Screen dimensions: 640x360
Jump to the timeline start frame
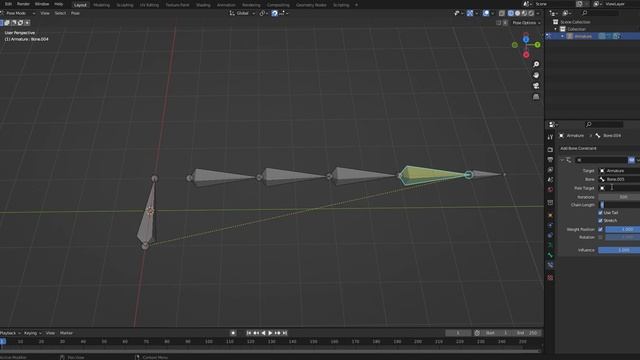coord(249,333)
